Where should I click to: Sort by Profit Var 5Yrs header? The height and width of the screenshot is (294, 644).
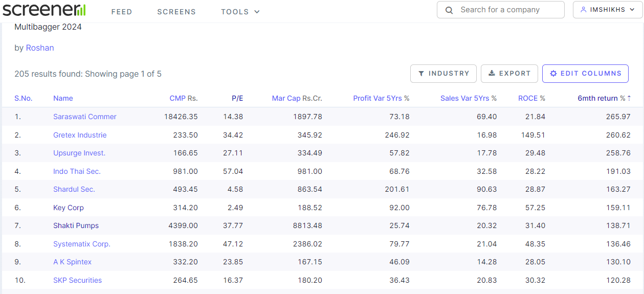pos(381,98)
